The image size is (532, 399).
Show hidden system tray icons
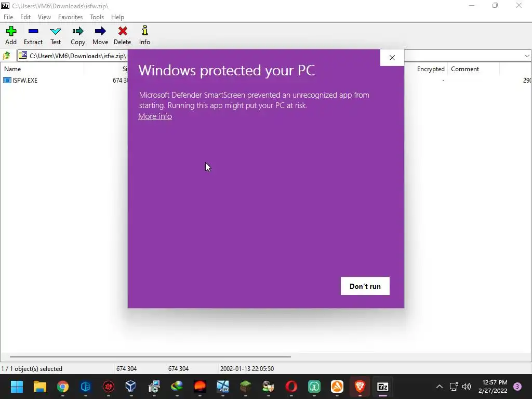coord(440,387)
